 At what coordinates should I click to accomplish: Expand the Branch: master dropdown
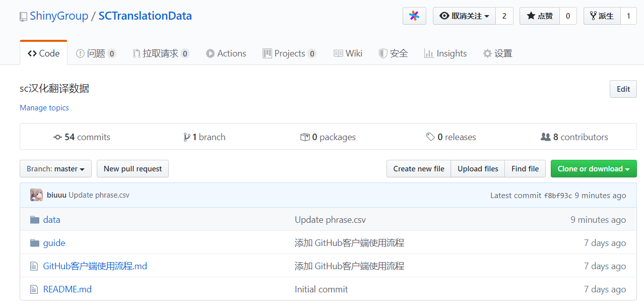pyautogui.click(x=55, y=168)
